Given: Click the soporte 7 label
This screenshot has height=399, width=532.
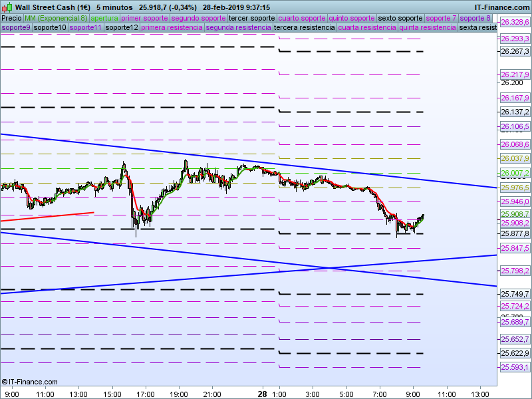Looking at the screenshot, I should pos(441,18).
